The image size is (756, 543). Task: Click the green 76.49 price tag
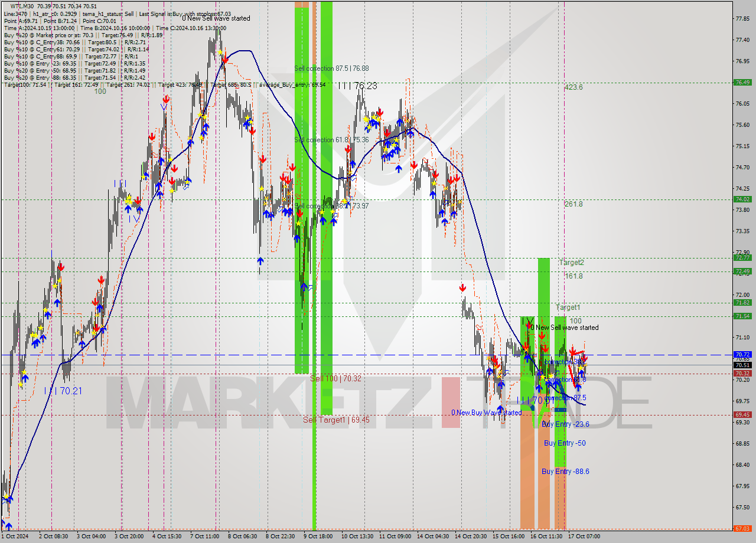[742, 83]
